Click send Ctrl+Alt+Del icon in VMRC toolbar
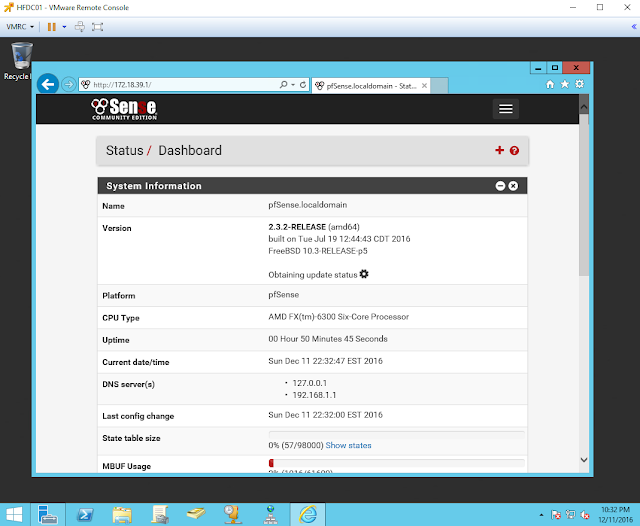640x526 pixels. tap(80, 27)
